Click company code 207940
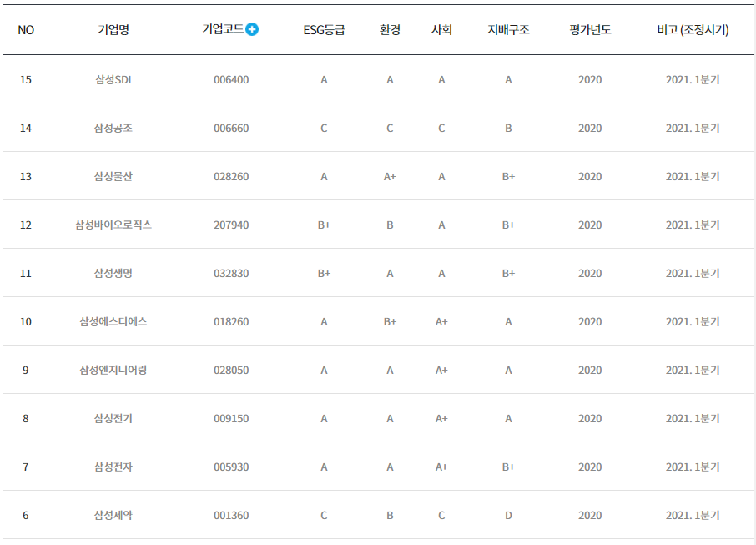 (x=231, y=225)
